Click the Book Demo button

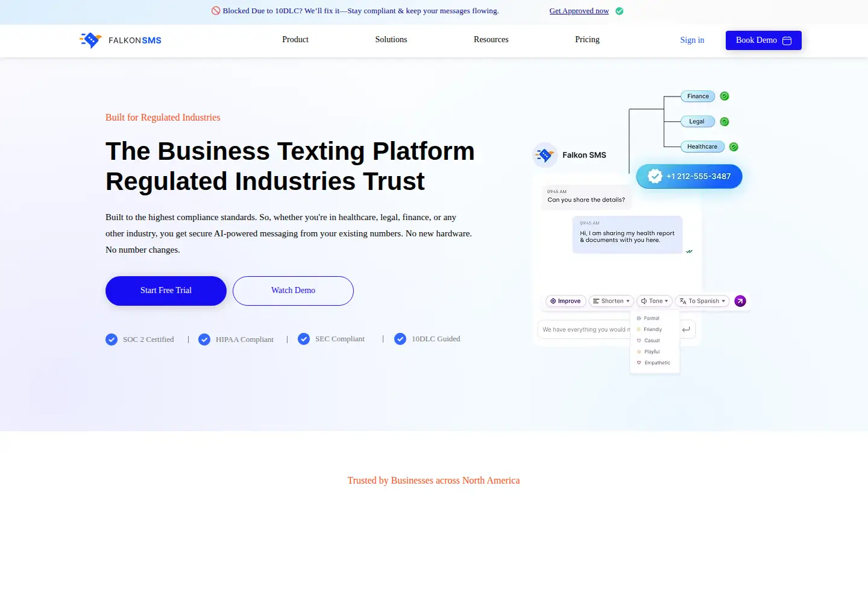[764, 40]
